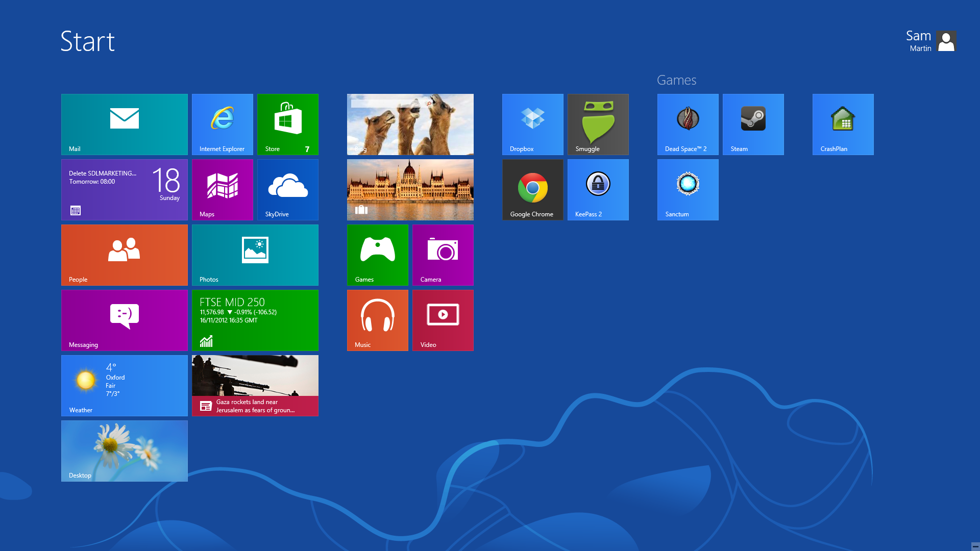Image resolution: width=980 pixels, height=551 pixels.
Task: Open Dropbox tile
Action: (x=532, y=124)
